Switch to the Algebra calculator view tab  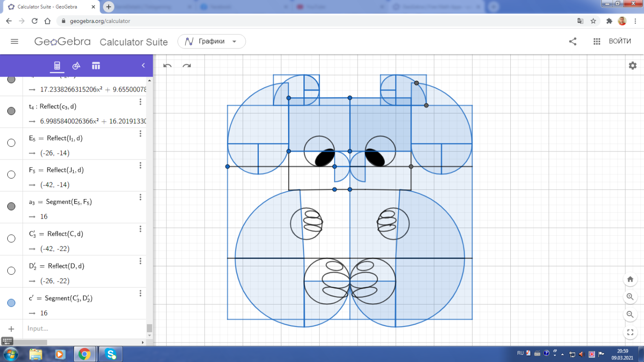pos(57,66)
